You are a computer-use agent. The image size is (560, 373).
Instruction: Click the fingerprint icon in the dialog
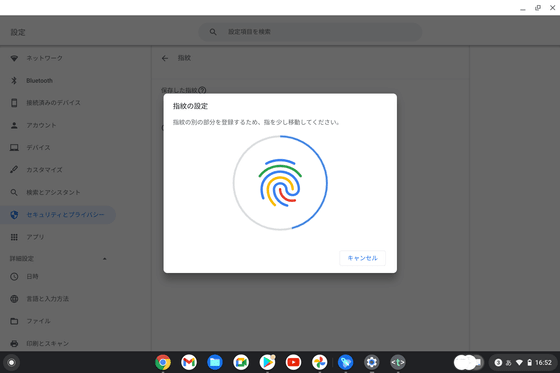[x=280, y=183]
